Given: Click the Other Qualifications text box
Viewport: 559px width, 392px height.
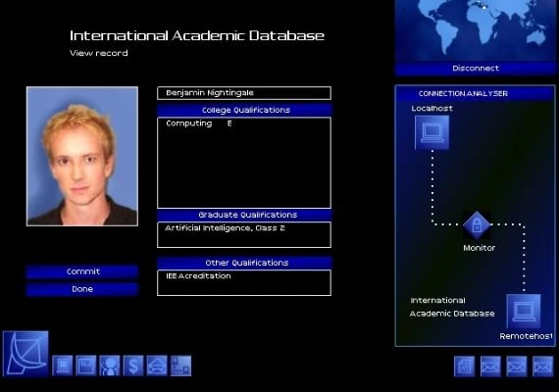Looking at the screenshot, I should pyautogui.click(x=244, y=282).
